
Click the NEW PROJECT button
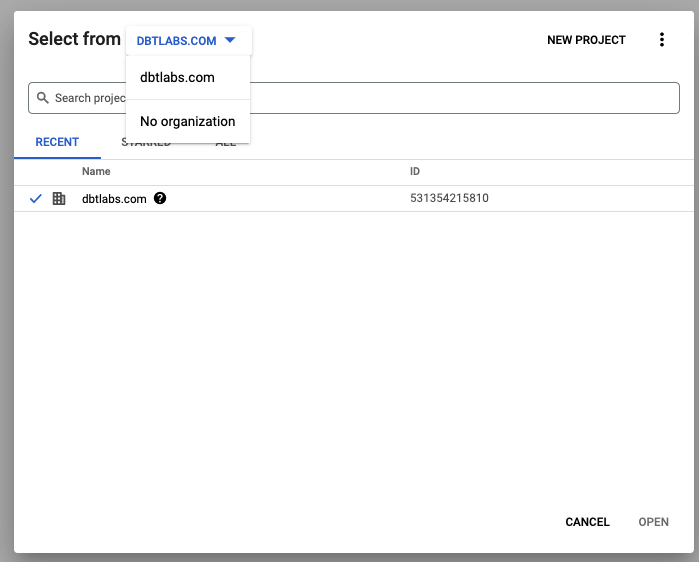(x=586, y=40)
